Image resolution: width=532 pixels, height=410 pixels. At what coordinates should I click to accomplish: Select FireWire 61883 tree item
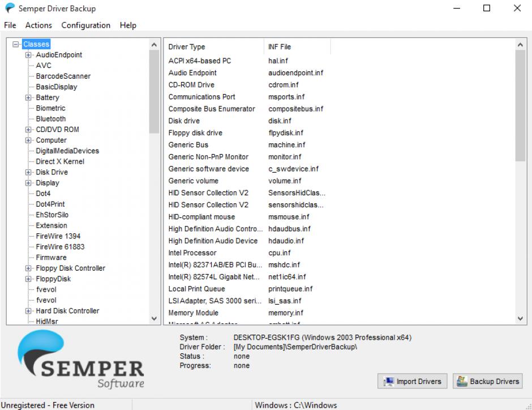[x=61, y=247]
